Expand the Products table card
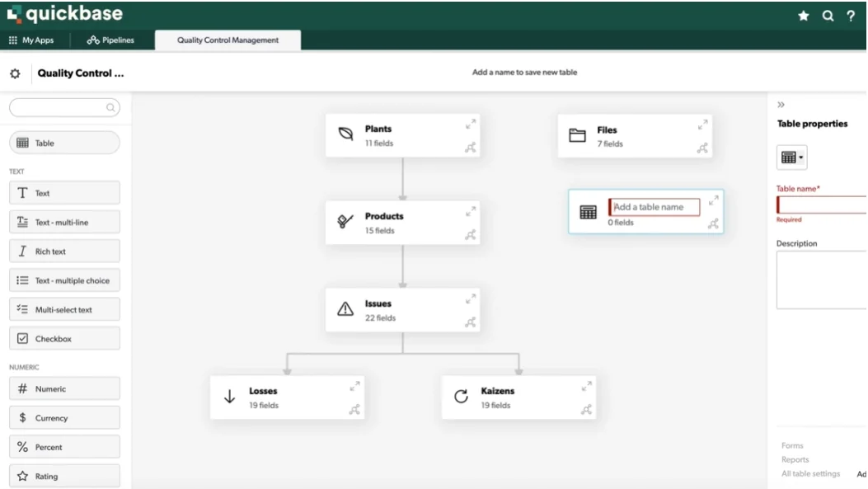This screenshot has width=868, height=489. tap(470, 212)
